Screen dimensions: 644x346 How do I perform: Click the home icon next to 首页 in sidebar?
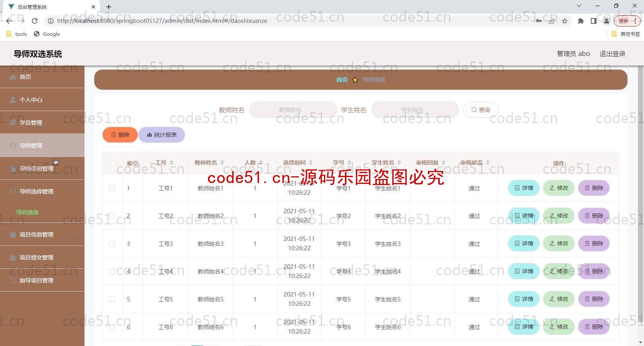click(x=13, y=77)
